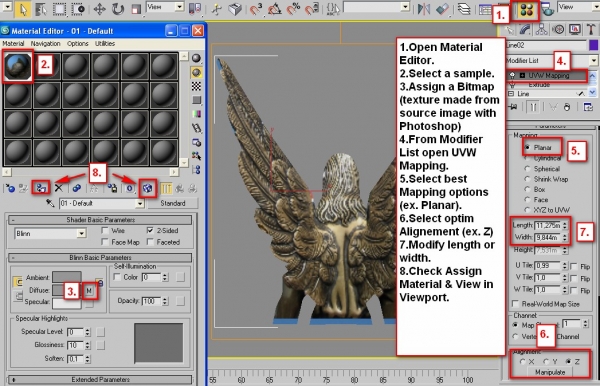Click Sample Type sphere icon
Image resolution: width=600 pixels, height=386 pixels.
pos(196,58)
